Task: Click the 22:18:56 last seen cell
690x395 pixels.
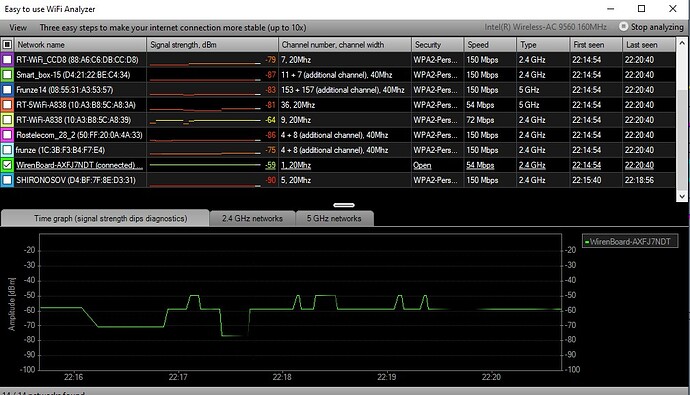Action: [x=639, y=180]
